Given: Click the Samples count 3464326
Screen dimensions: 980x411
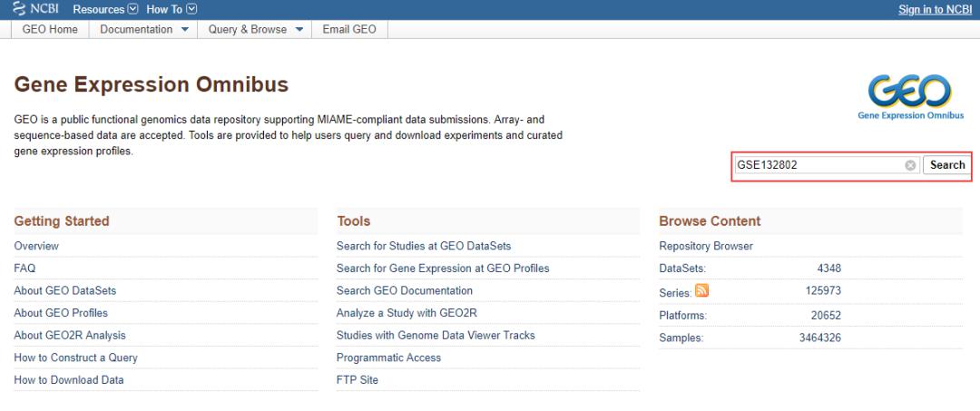Looking at the screenshot, I should pos(820,338).
